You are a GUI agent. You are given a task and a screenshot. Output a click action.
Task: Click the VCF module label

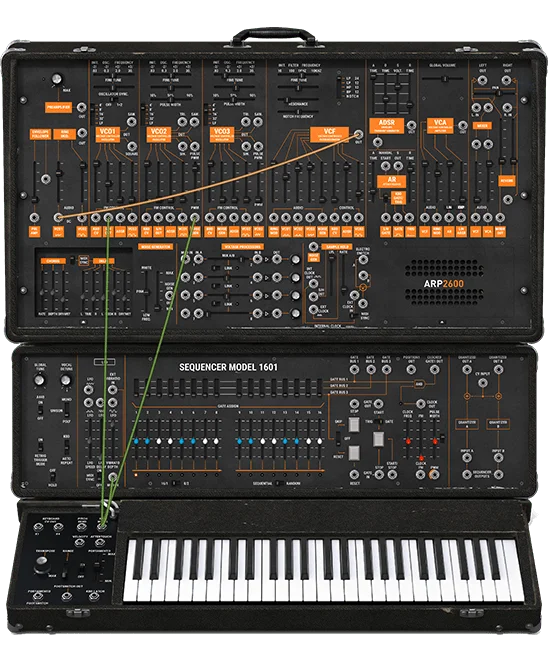pos(329,134)
